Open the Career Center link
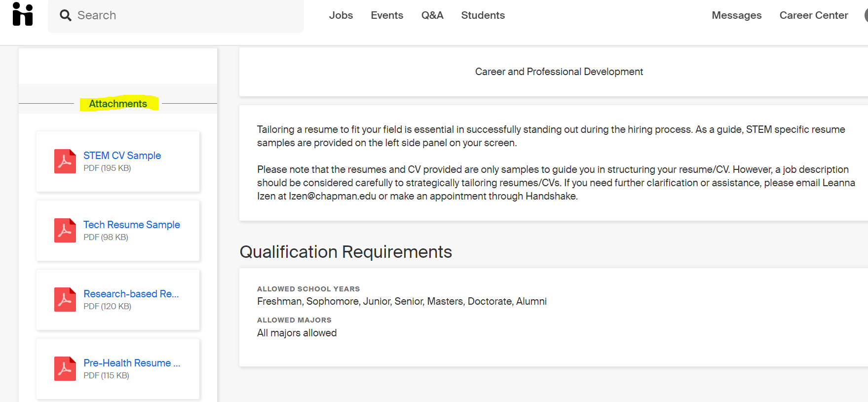868x402 pixels. (814, 15)
